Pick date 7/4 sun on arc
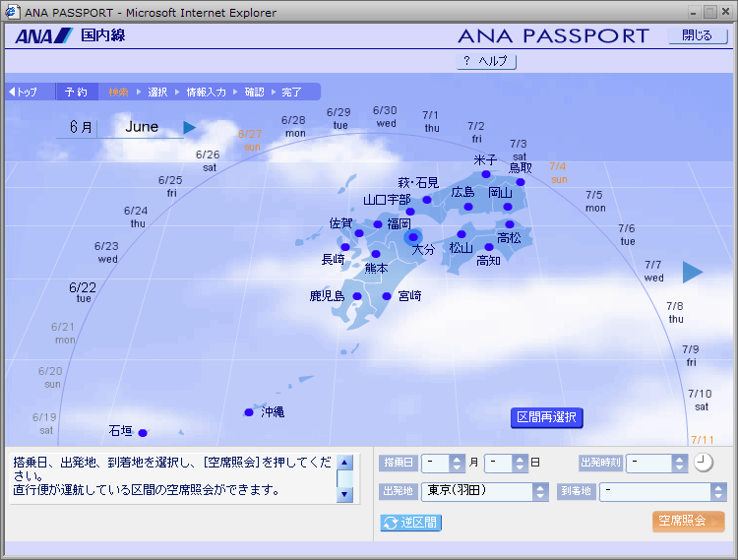 [x=558, y=172]
